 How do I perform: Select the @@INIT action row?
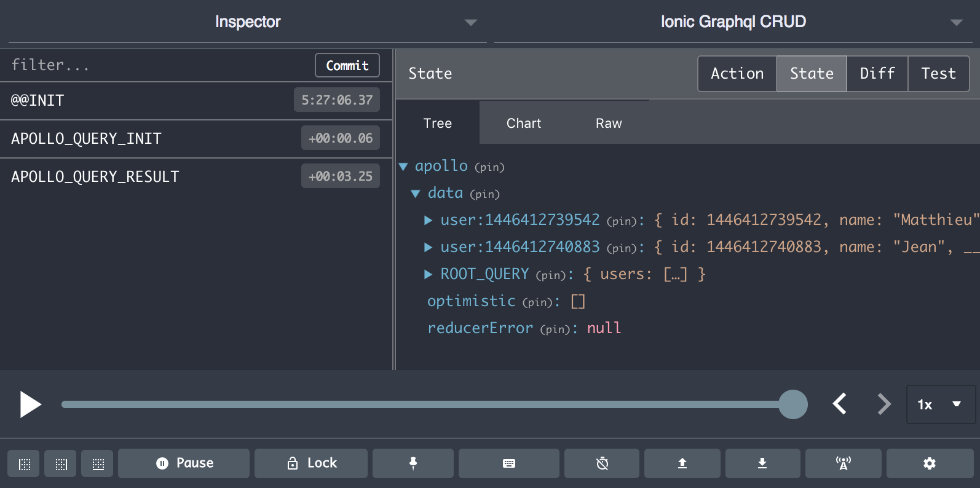click(x=196, y=101)
